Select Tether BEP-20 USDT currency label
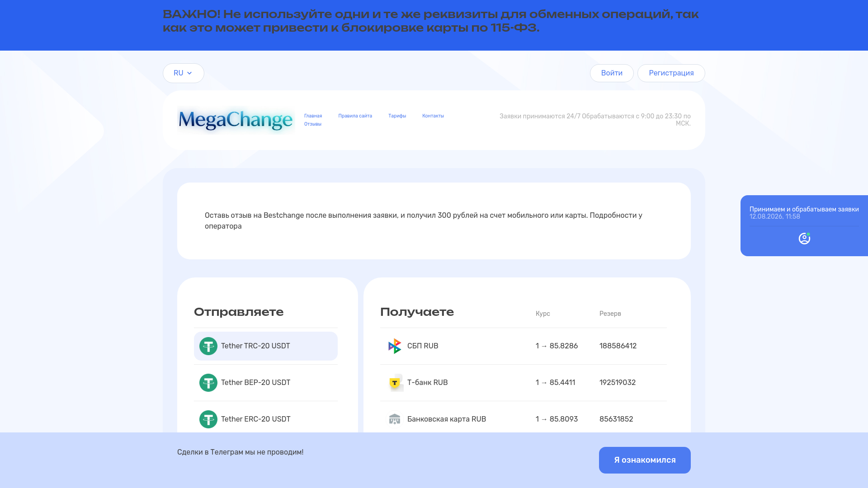This screenshot has width=868, height=488. (255, 383)
